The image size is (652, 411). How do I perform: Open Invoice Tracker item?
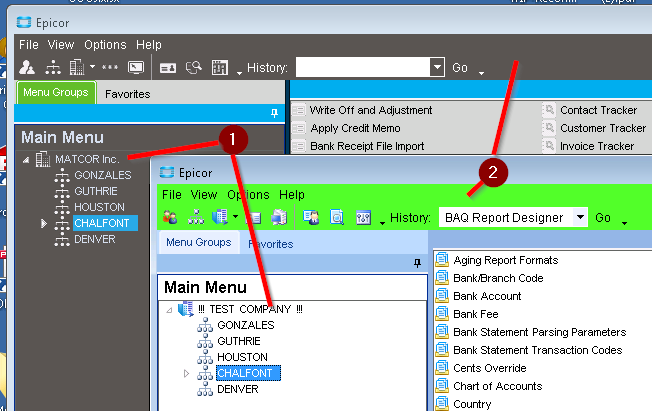click(x=597, y=146)
